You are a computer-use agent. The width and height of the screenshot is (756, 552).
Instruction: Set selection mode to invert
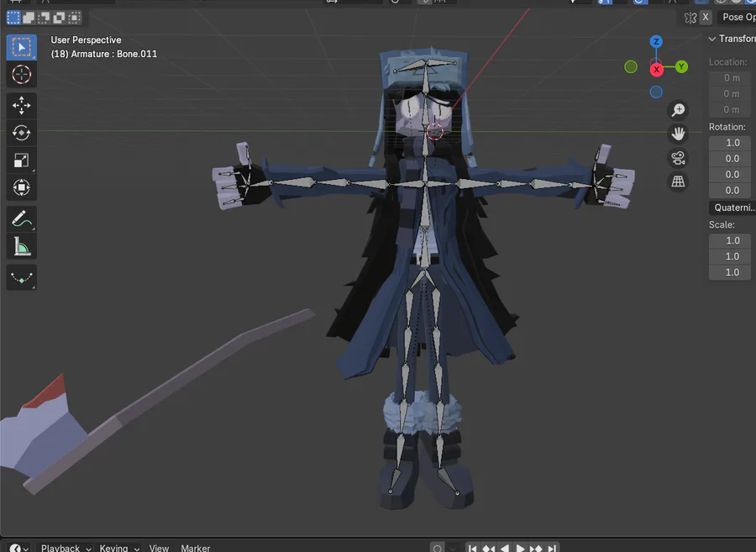[x=59, y=18]
